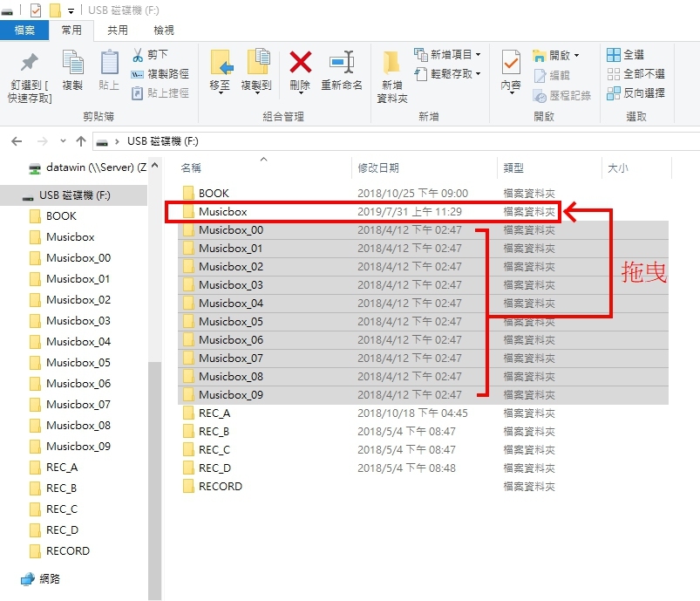Click the Network (網路) icon in sidebar

click(x=27, y=578)
